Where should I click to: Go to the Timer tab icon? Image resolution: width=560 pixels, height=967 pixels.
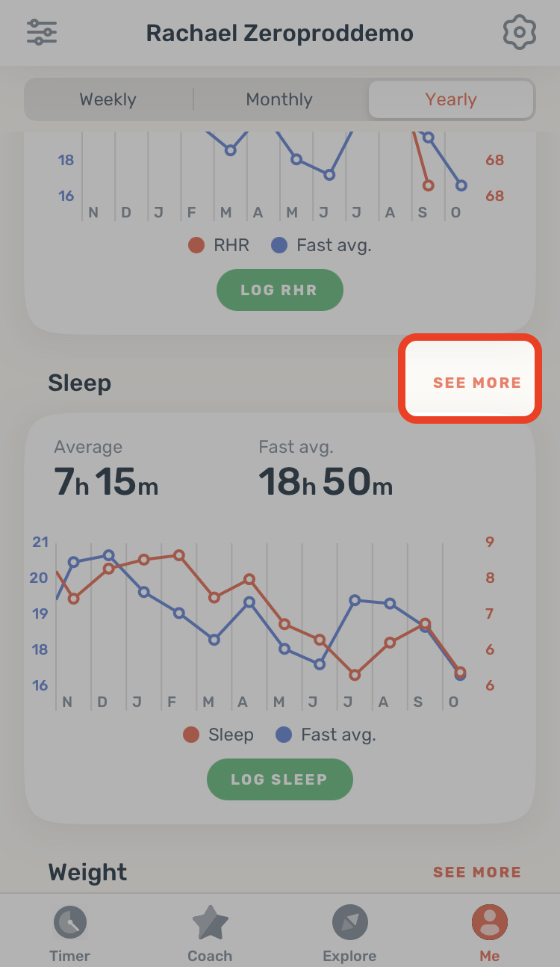click(70, 923)
